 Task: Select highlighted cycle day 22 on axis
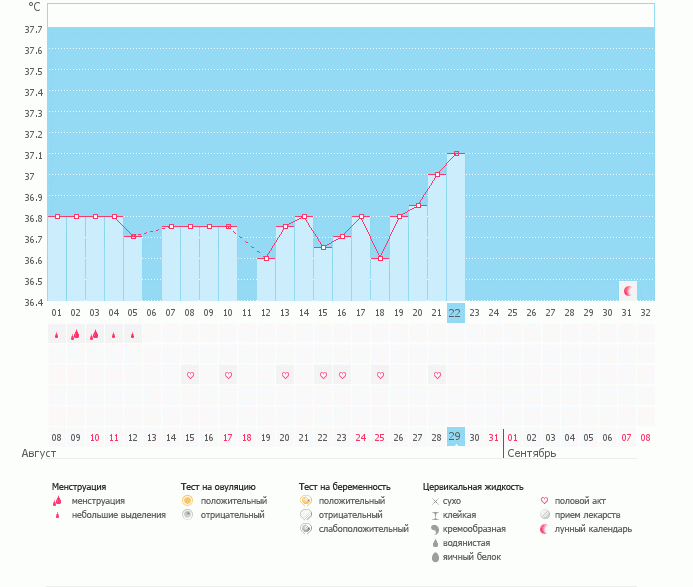point(455,313)
